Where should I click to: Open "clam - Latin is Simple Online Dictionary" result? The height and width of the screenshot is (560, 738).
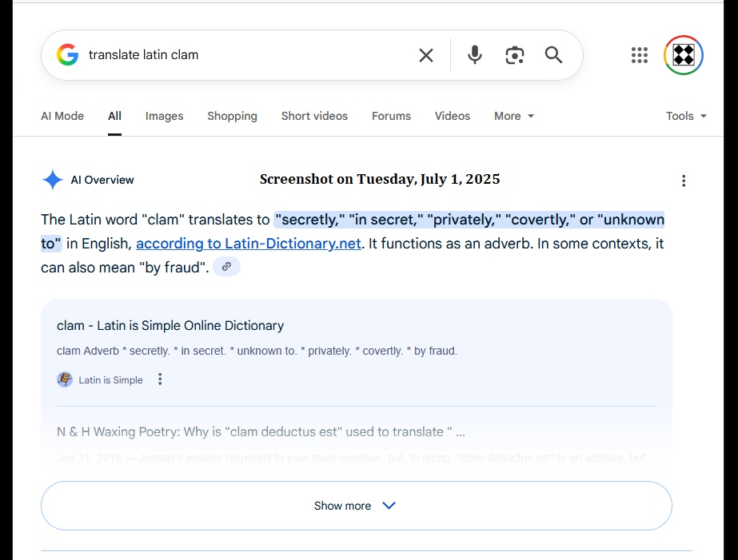pos(170,326)
